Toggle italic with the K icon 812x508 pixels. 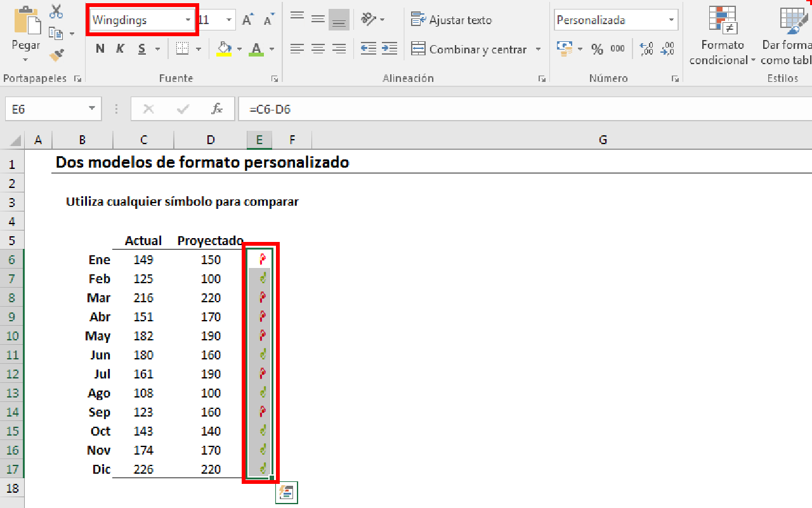pos(119,48)
